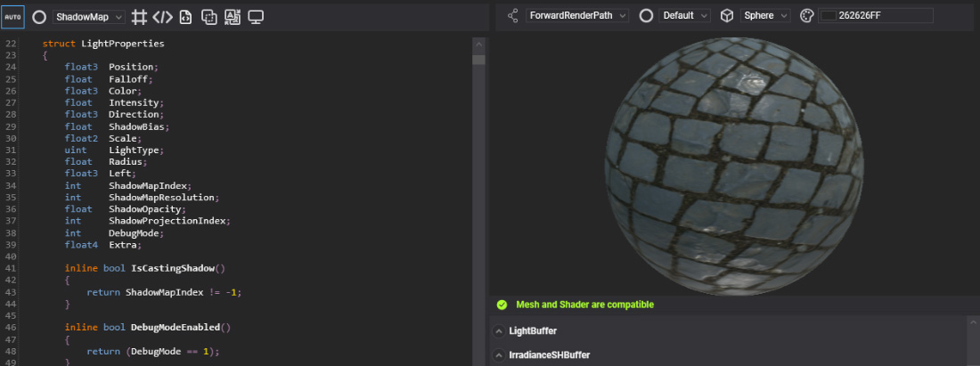Open the Default material dropdown
Image resolution: width=980 pixels, height=366 pixels.
coord(685,16)
